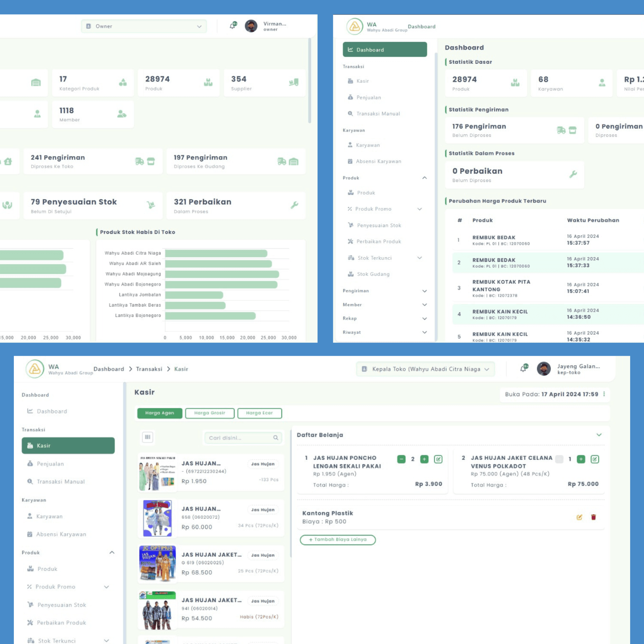The image size is (644, 644).
Task: Click the Dashboard breadcrumb in the Kasir window
Action: click(x=109, y=369)
